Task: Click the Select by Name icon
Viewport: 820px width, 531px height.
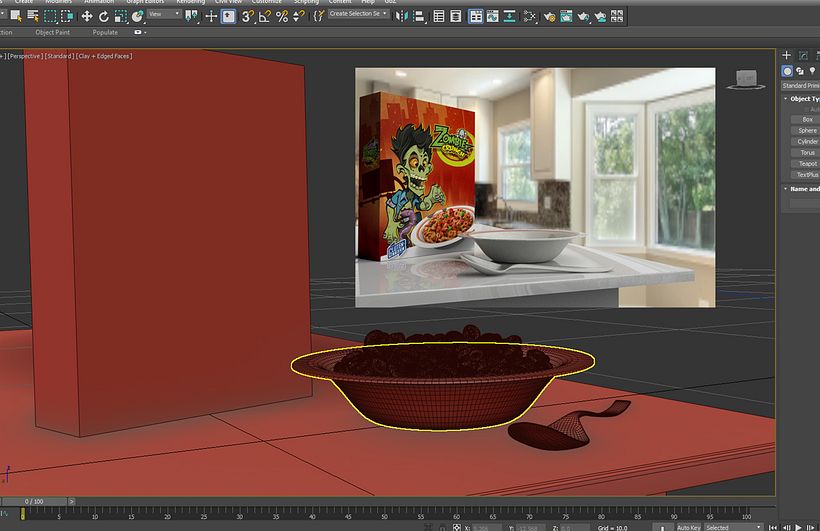Action: [33, 16]
